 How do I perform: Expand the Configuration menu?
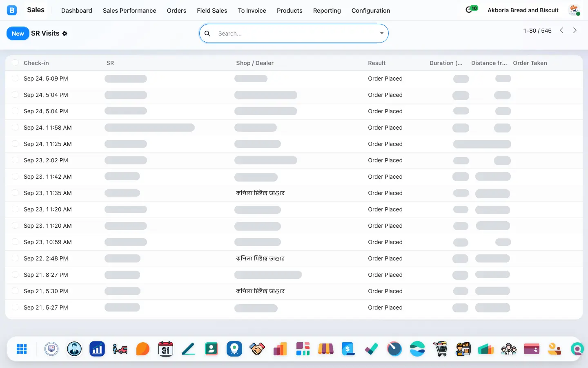[x=371, y=11]
